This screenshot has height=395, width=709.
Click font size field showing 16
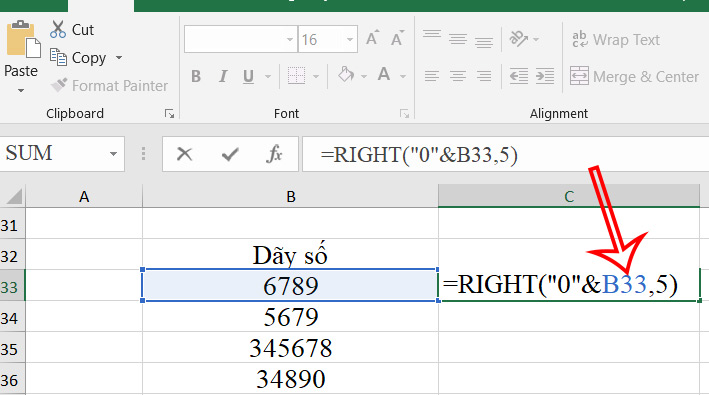coord(321,39)
